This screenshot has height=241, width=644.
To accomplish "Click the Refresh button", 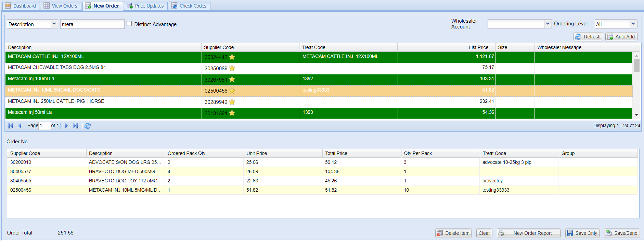I will point(588,37).
